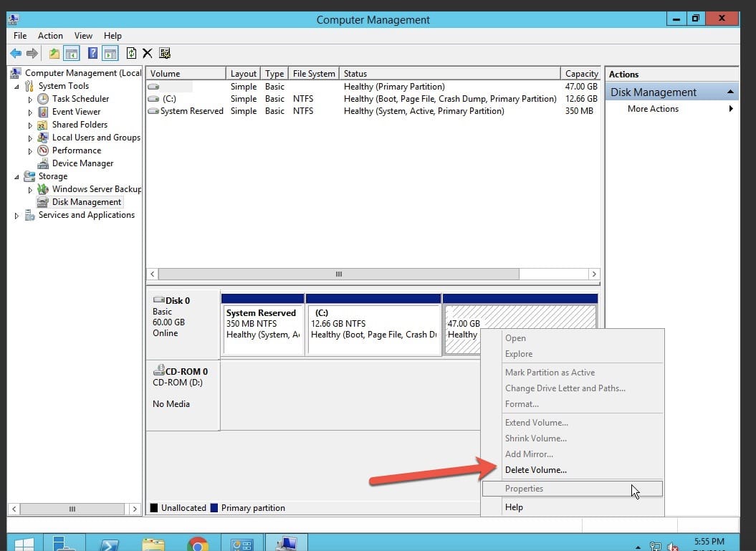756x551 pixels.
Task: Open Google Chrome from the taskbar
Action: pyautogui.click(x=197, y=545)
